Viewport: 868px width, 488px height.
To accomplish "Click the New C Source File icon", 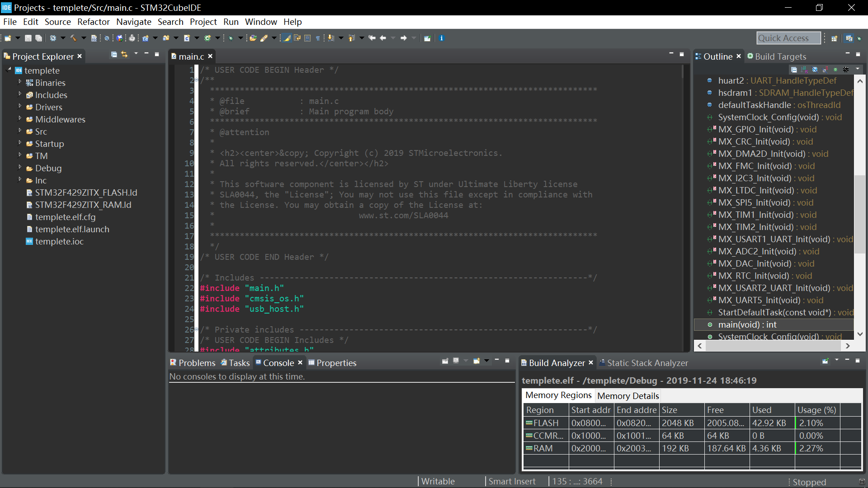I will pos(187,38).
